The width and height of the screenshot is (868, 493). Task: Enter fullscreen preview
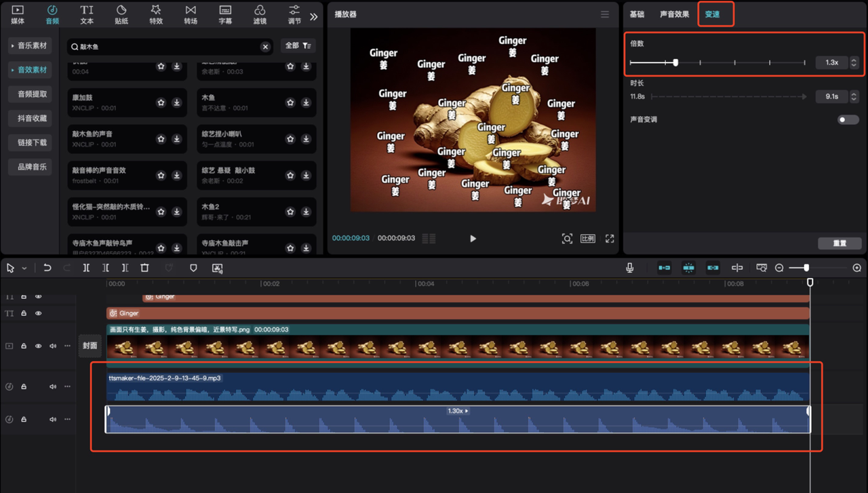tap(610, 239)
